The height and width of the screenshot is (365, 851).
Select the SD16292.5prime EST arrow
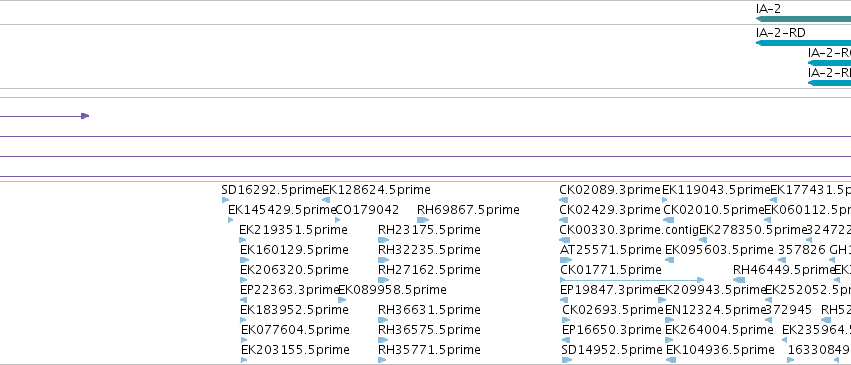coord(226,200)
